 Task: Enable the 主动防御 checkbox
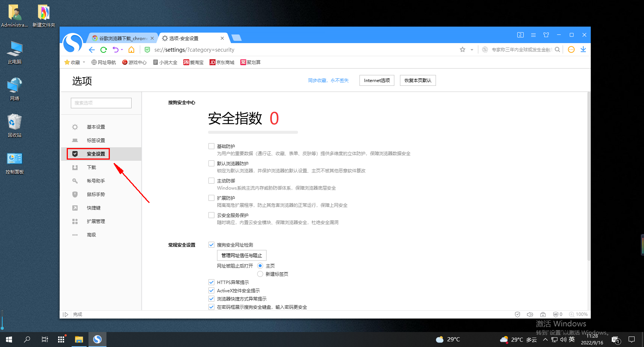coord(211,181)
